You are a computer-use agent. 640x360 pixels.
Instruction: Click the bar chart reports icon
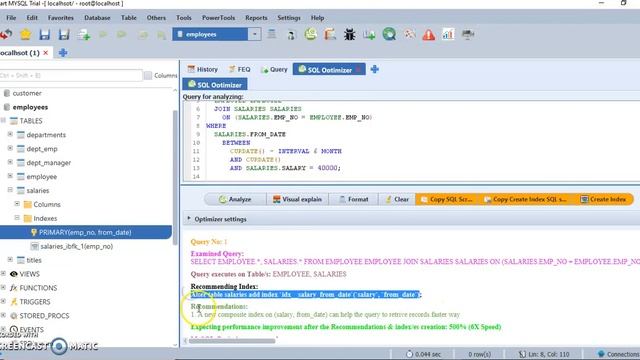[448, 35]
